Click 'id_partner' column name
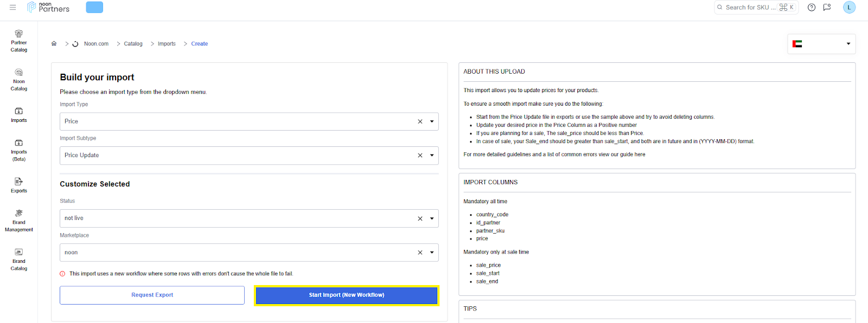 click(488, 223)
